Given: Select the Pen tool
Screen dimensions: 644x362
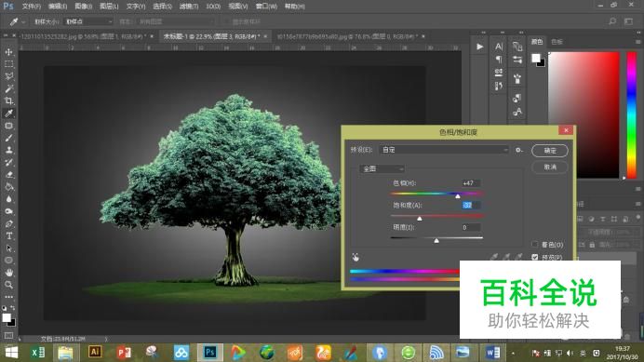Looking at the screenshot, I should coord(8,224).
